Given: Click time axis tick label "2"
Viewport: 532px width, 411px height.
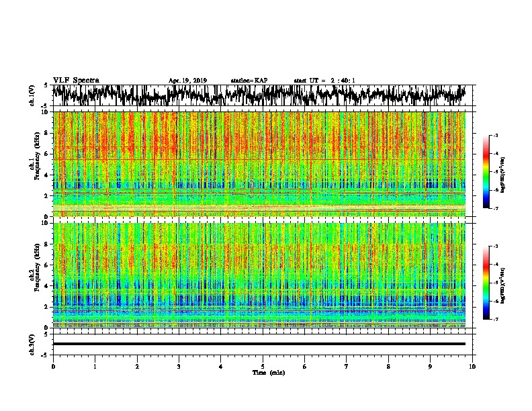Looking at the screenshot, I should pyautogui.click(x=137, y=367).
